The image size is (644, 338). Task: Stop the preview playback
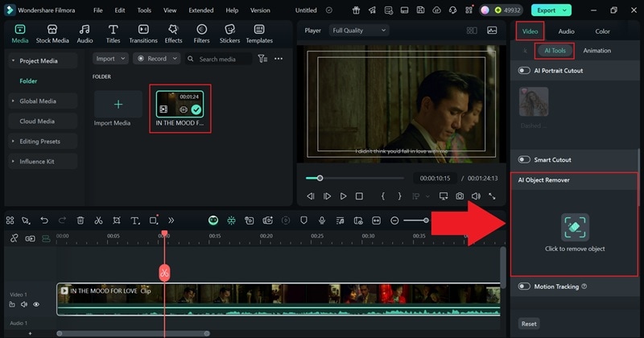359,196
